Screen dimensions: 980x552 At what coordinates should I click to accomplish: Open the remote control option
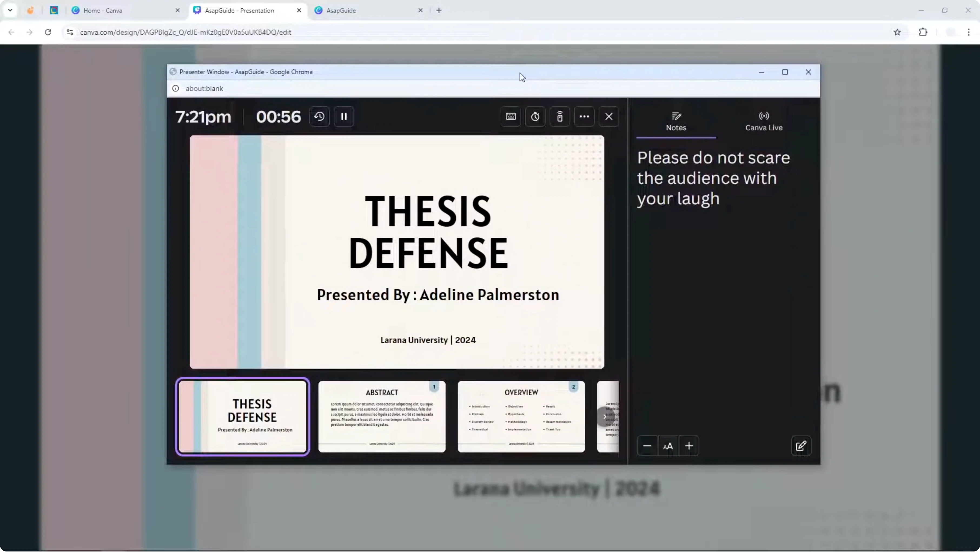559,117
